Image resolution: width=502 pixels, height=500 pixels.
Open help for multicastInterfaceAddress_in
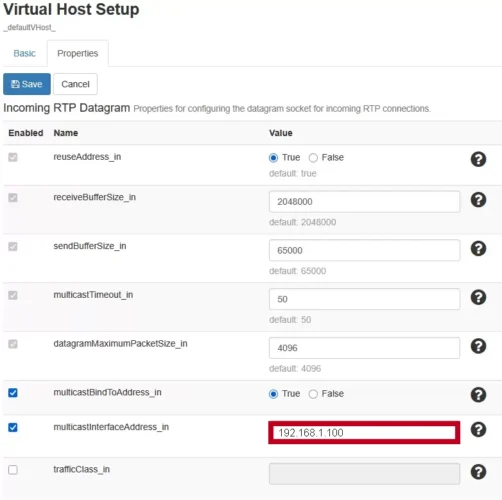point(478,430)
